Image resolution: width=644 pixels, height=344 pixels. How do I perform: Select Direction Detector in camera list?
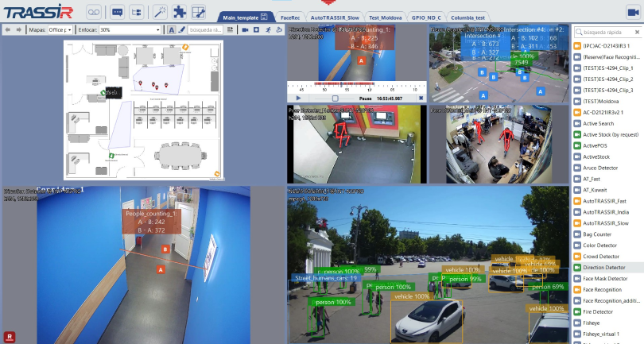point(605,268)
